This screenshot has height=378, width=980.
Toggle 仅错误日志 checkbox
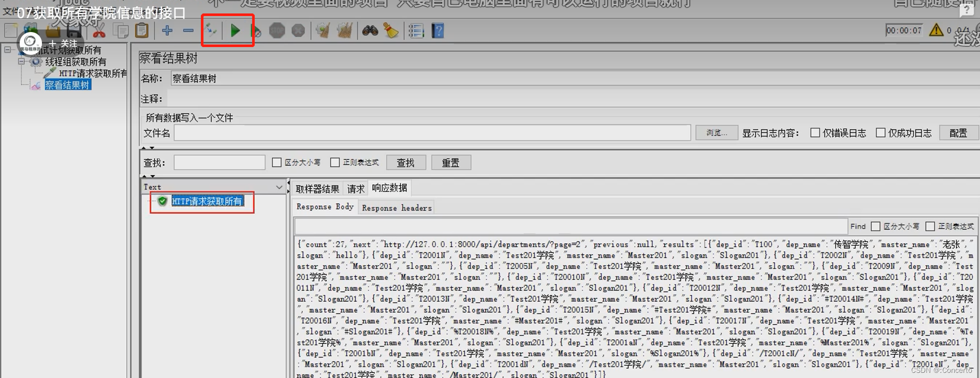coord(815,133)
